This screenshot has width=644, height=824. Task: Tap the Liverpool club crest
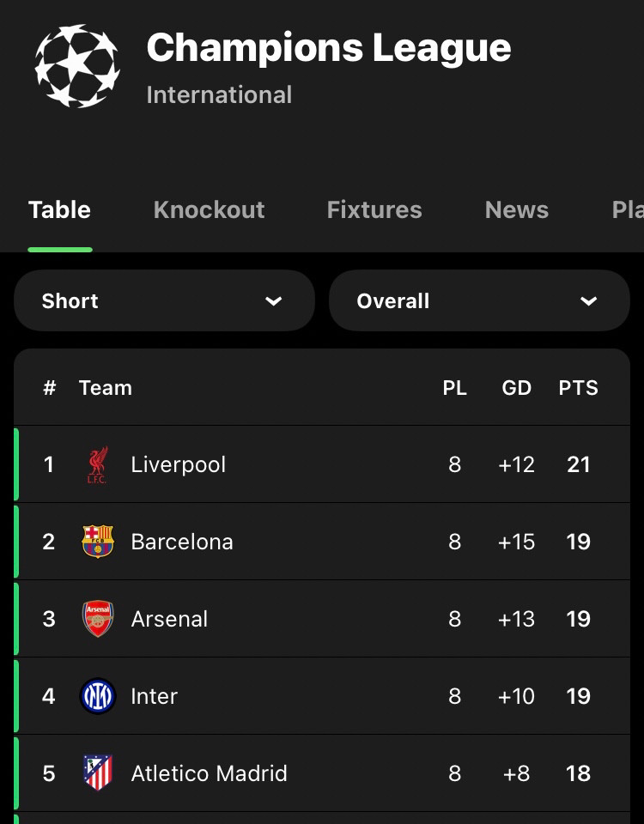click(97, 464)
